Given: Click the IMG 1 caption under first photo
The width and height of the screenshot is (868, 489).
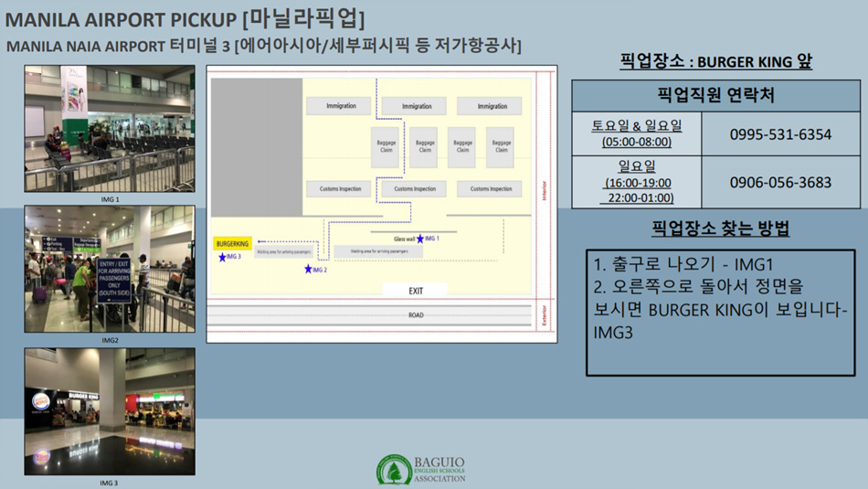Looking at the screenshot, I should pyautogui.click(x=110, y=199).
